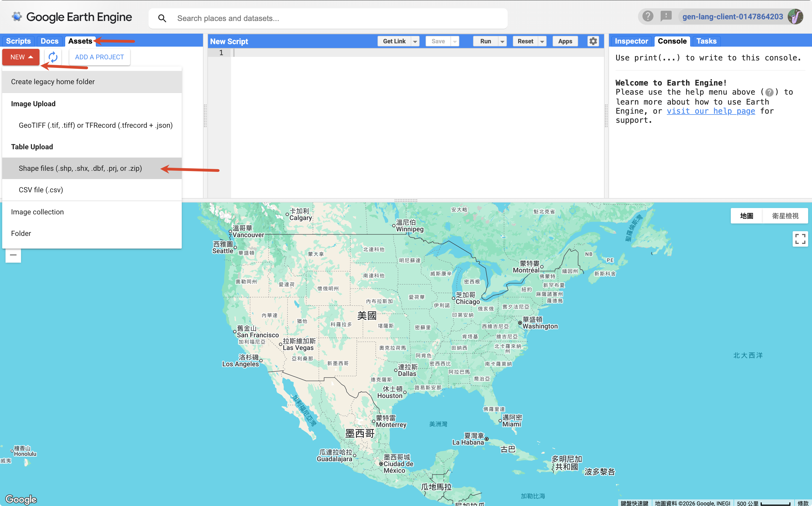Screen dimensions: 812x506
Task: Switch to the Tasks tab
Action: pos(706,41)
